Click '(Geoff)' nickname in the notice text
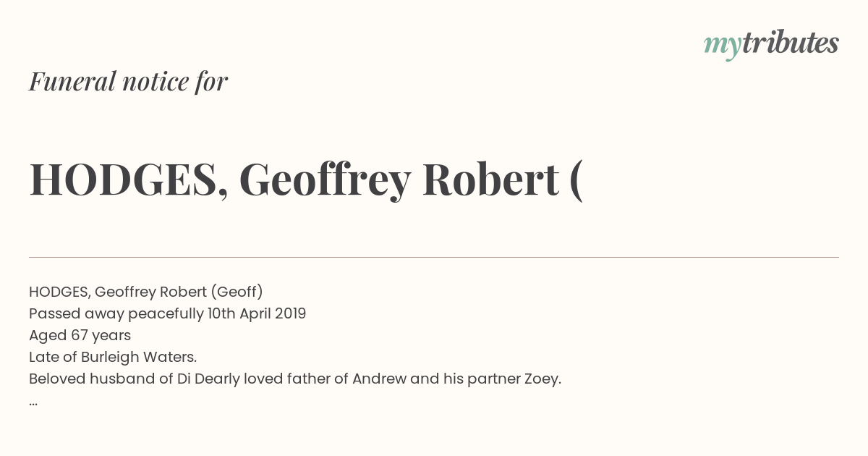Screen dimensions: 868x456 237,292
